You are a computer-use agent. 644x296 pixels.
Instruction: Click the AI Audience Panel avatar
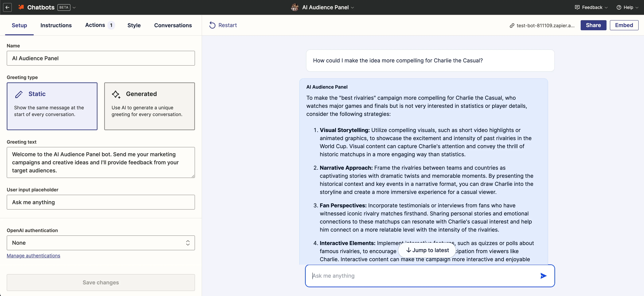295,8
